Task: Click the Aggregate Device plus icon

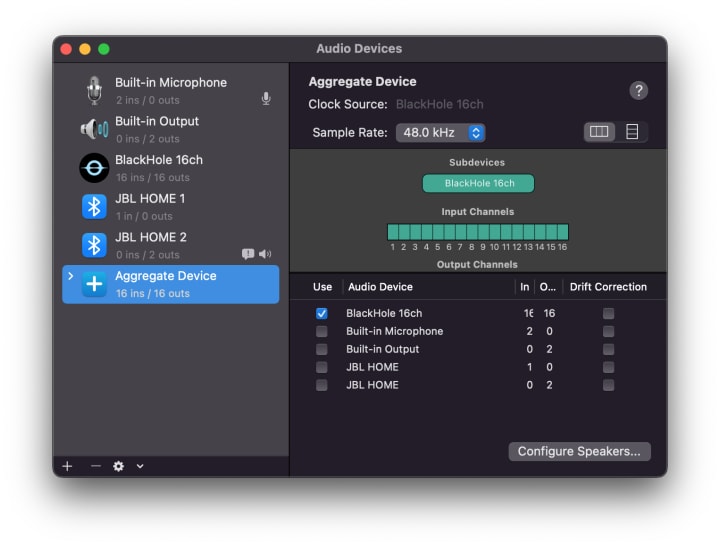Action: 94,284
